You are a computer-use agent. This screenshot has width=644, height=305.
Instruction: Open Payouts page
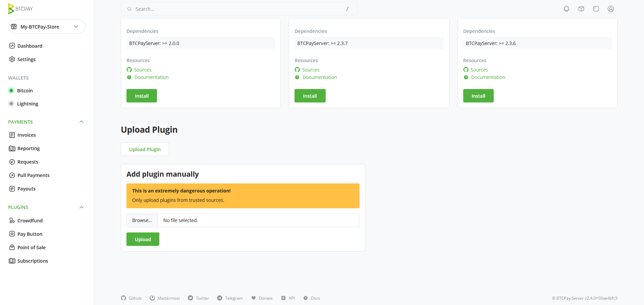26,189
